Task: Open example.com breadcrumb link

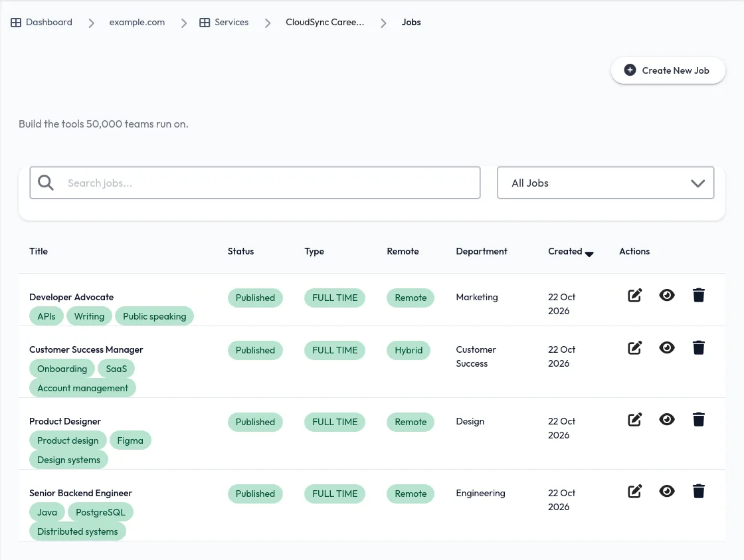Action: 137,23
